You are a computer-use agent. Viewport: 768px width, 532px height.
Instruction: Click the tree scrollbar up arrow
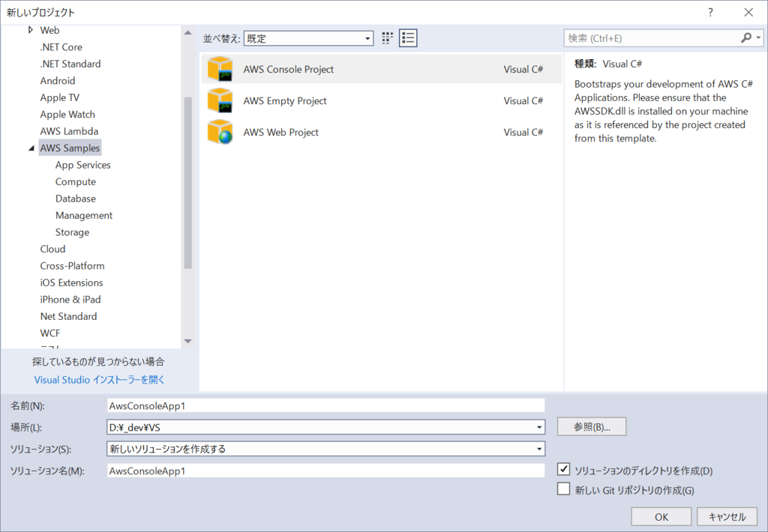point(187,32)
